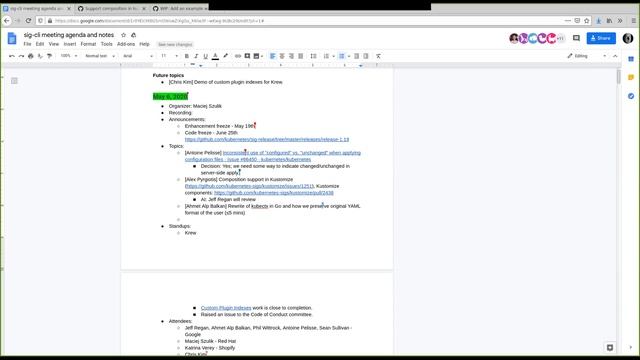Click the browser Reload button
Image resolution: width=640 pixels, height=360 pixels.
28,20
